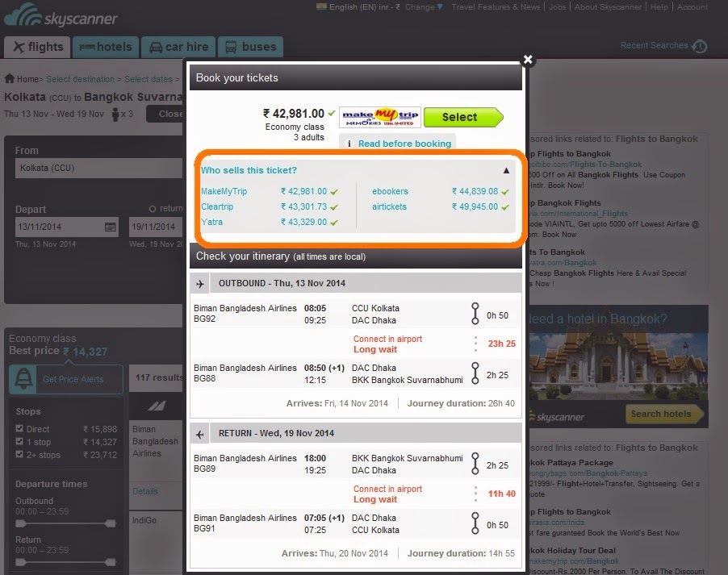
Task: Open Select destination breadcrumb link
Action: tap(81, 79)
